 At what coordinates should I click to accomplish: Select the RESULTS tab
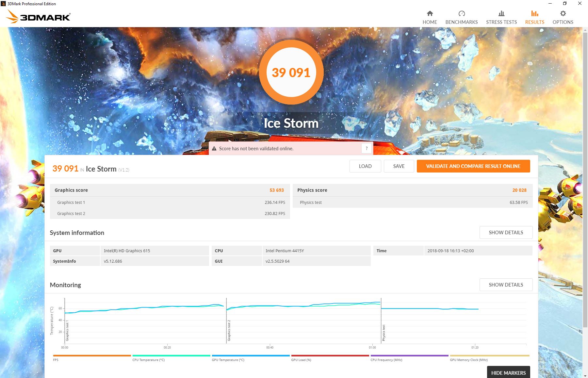coord(535,17)
